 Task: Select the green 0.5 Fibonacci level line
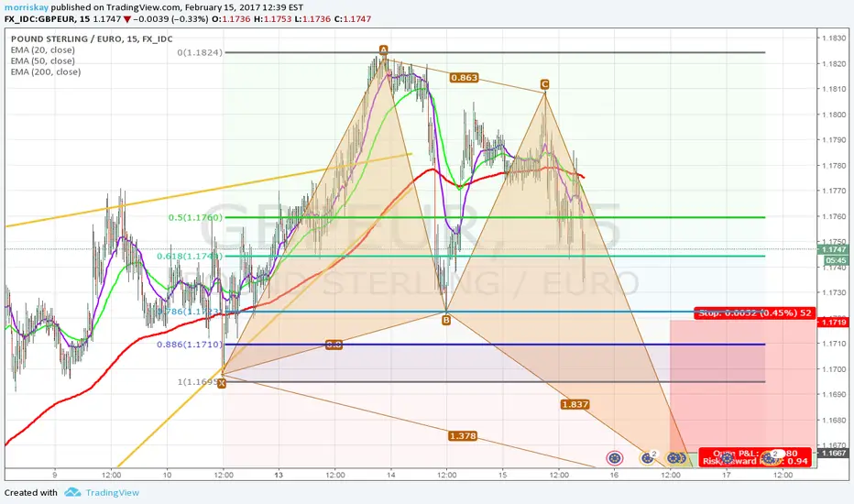click(x=495, y=217)
